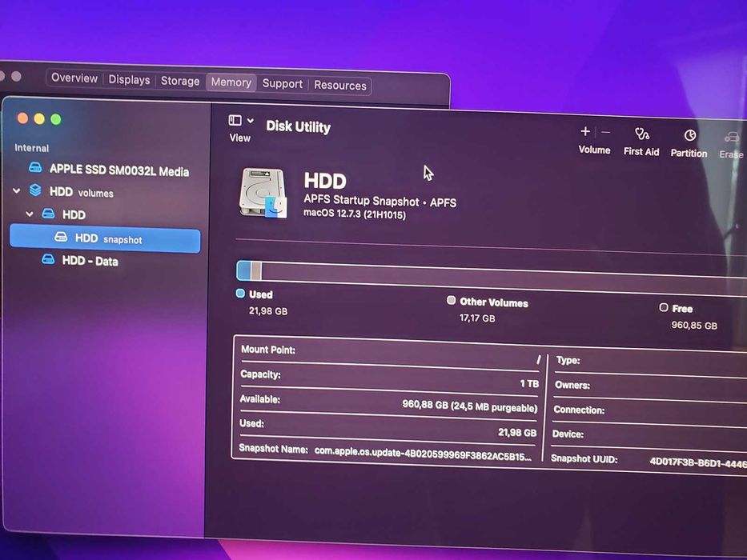Click the gray Other Volumes segment of the bar
The width and height of the screenshot is (747, 560).
(256, 271)
